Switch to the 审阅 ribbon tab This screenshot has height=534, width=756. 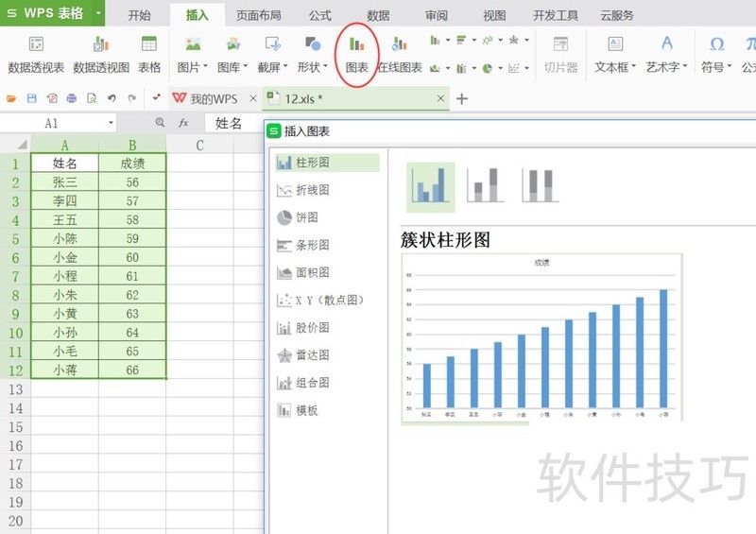click(x=437, y=15)
